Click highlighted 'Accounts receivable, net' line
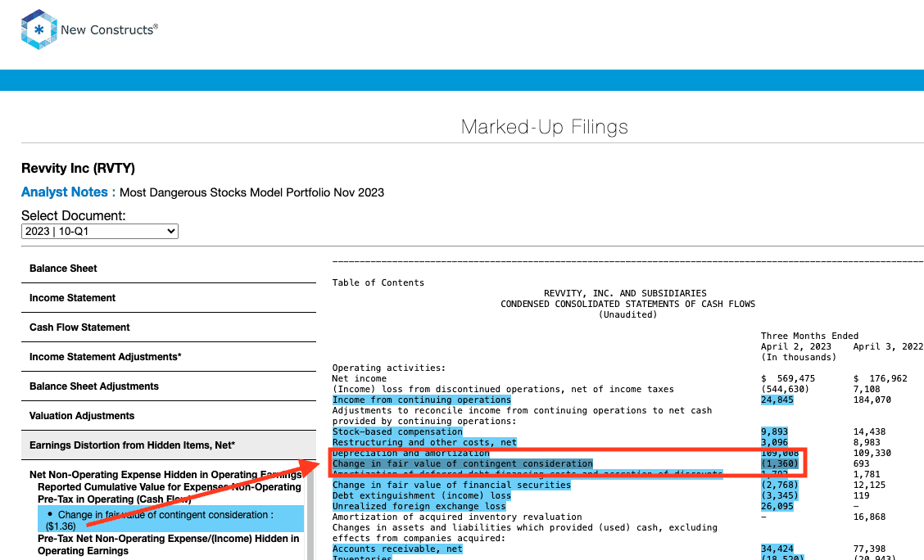924x560 pixels. coord(397,549)
